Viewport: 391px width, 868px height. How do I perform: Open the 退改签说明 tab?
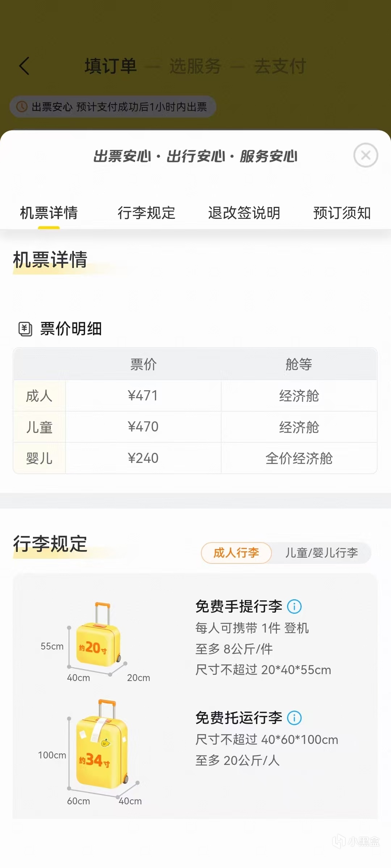pos(244,213)
